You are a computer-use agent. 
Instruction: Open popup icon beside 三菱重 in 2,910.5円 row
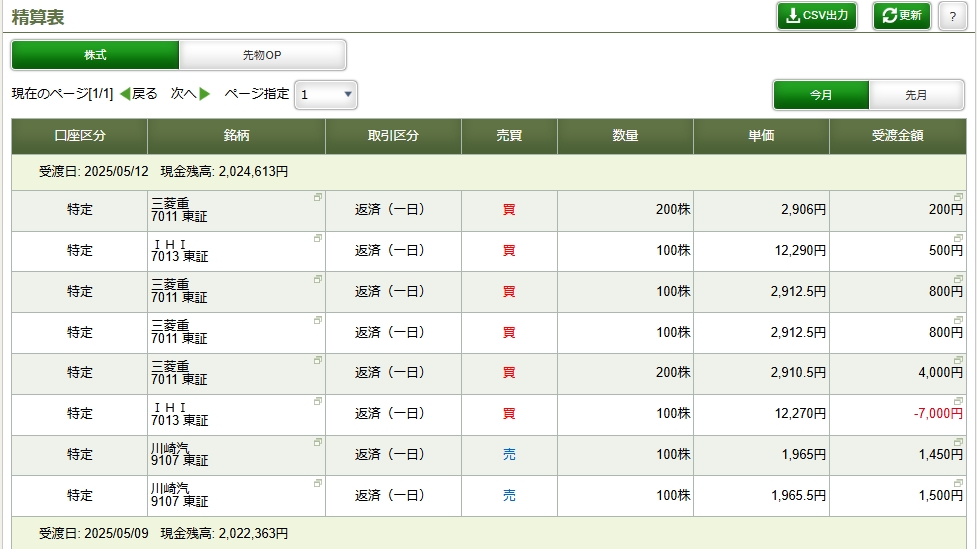(x=318, y=360)
